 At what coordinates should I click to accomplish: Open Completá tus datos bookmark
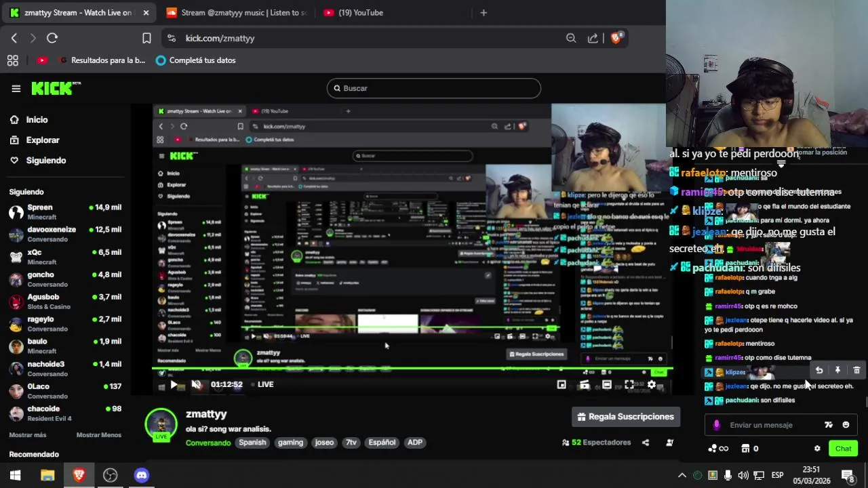pos(196,60)
